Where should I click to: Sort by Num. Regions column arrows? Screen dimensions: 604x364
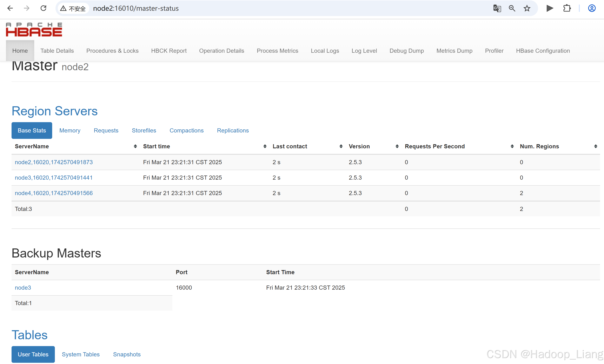pyautogui.click(x=595, y=146)
